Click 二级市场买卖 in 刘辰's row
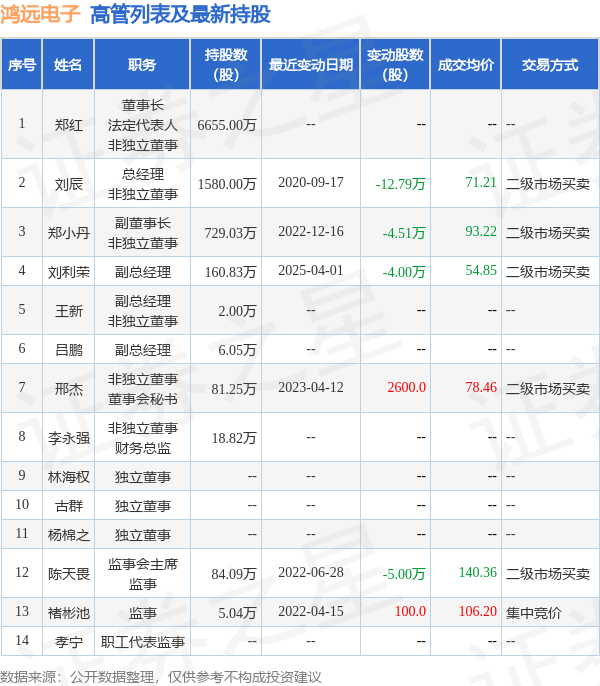The image size is (600, 686). [548, 184]
